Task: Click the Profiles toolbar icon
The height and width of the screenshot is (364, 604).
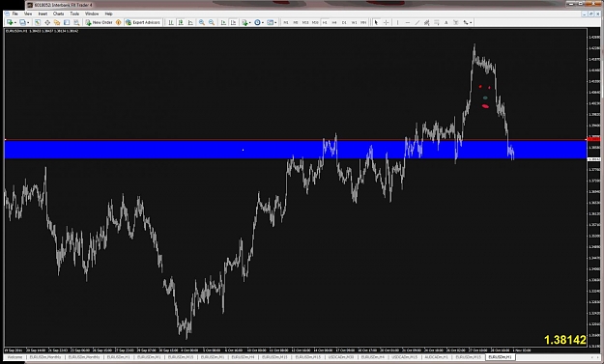Action: point(23,23)
